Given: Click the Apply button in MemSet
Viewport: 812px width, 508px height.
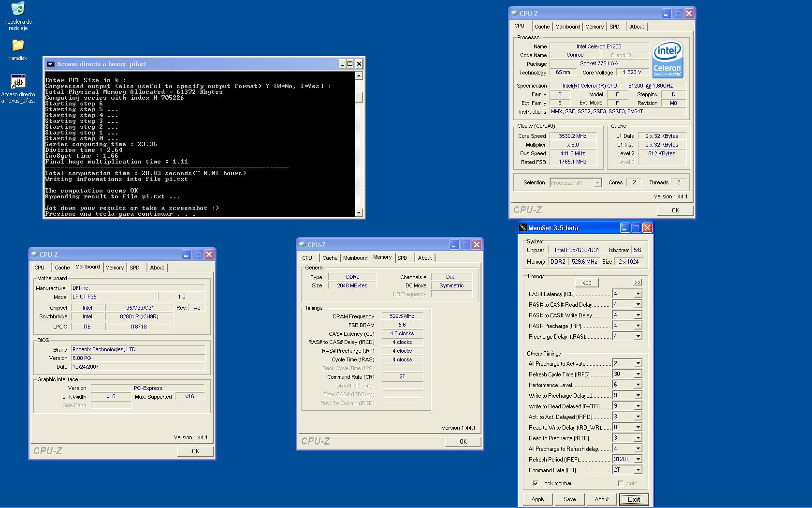Looking at the screenshot, I should click(538, 499).
